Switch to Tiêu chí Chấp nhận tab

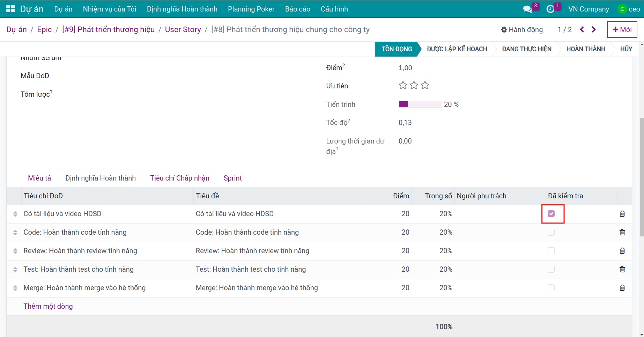point(180,178)
